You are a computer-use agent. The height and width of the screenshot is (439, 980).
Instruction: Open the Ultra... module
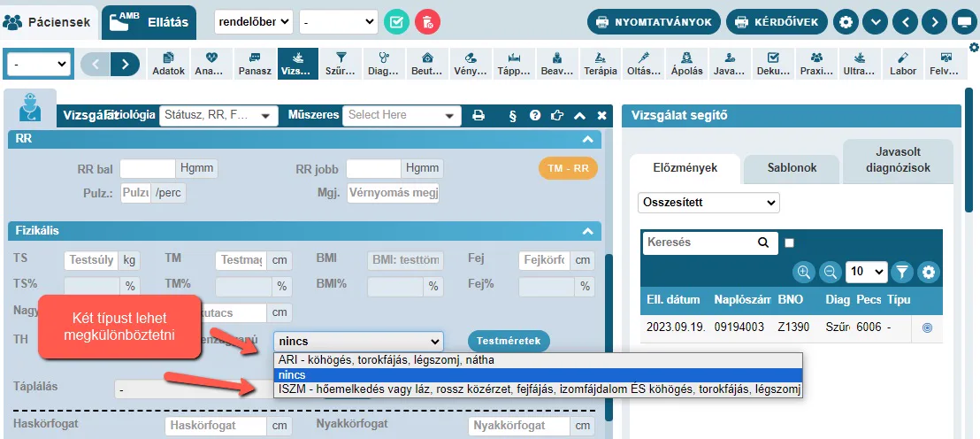(859, 64)
